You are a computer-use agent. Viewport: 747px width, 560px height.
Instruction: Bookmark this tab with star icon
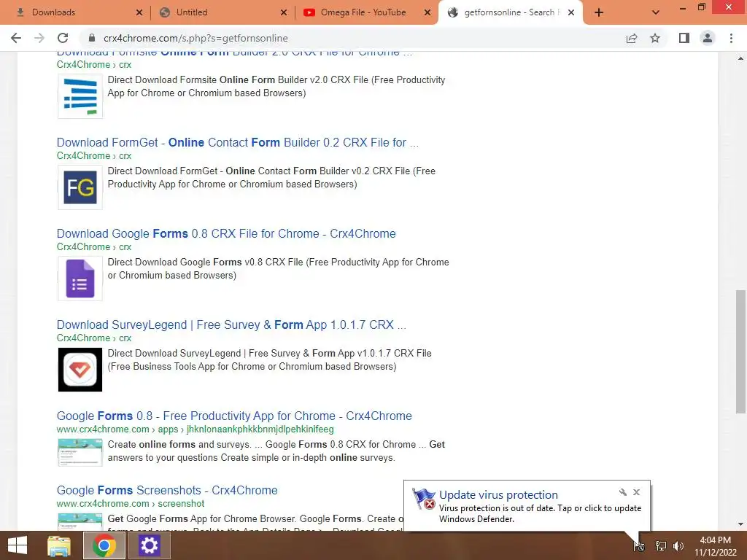pos(655,38)
